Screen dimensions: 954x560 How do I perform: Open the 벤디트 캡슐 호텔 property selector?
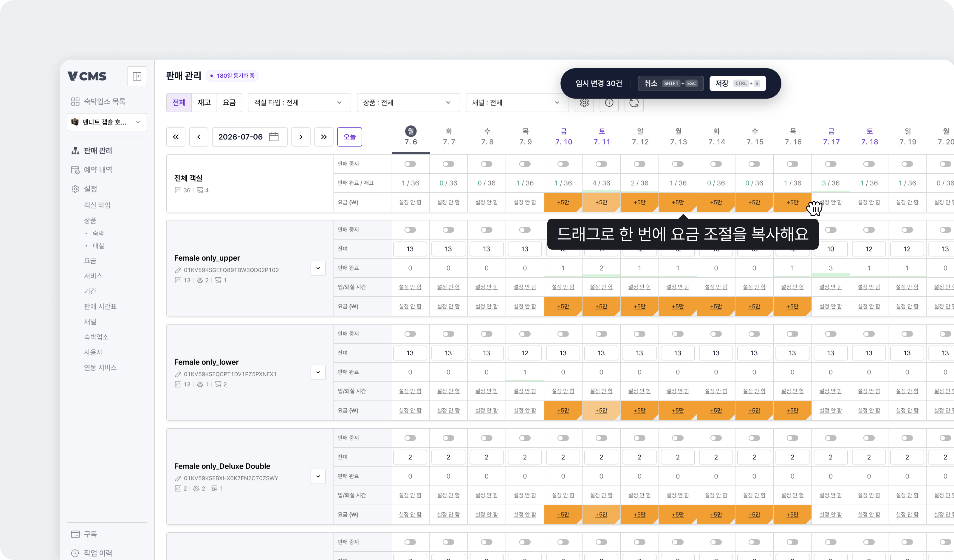[107, 122]
